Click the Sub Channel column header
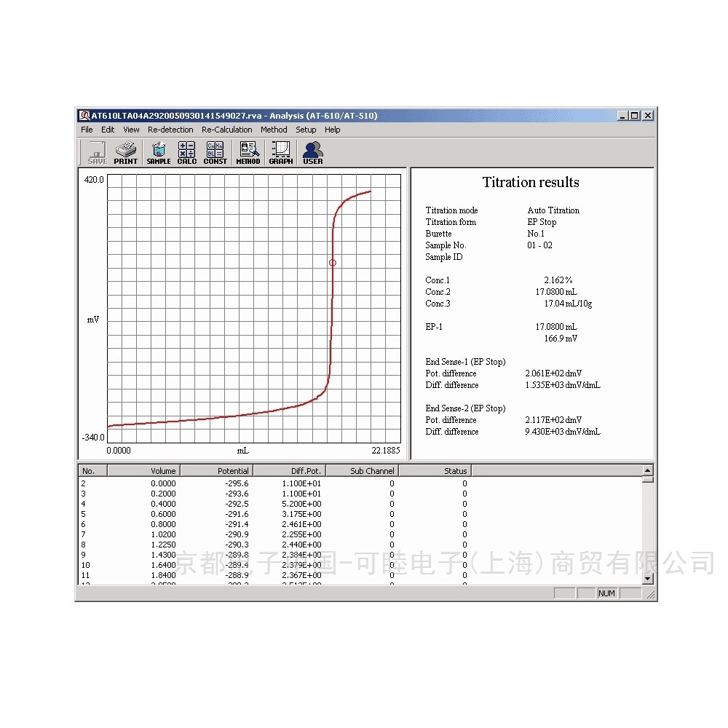Screen dimensions: 728x728 coord(362,471)
